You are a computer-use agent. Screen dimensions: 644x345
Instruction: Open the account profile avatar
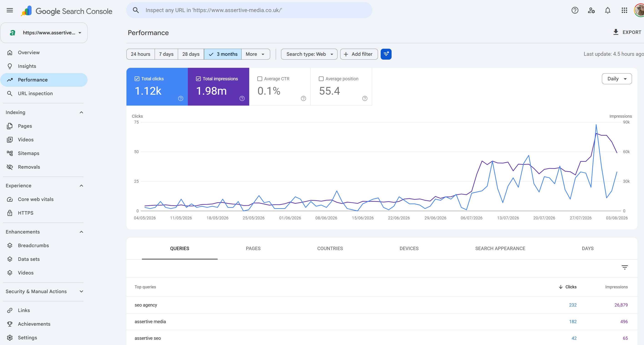(x=639, y=10)
